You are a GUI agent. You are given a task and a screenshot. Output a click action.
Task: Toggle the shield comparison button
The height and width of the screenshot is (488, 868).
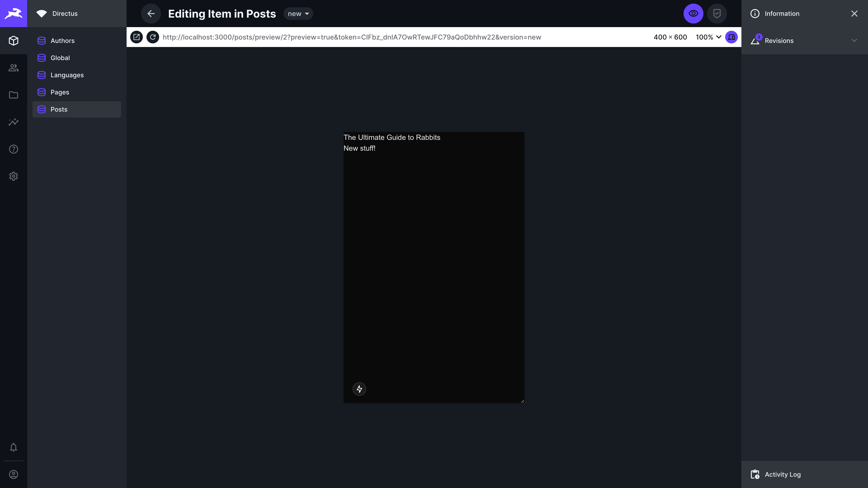[717, 14]
